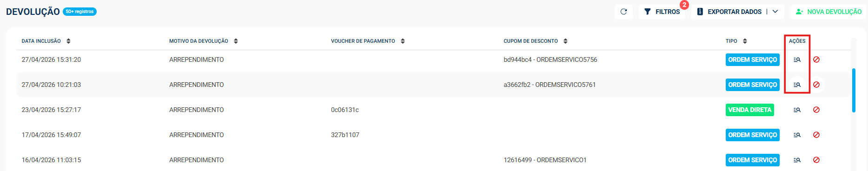Cancel the 27/04/2026 10:21:03 return
The width and height of the screenshot is (868, 171).
[816, 85]
